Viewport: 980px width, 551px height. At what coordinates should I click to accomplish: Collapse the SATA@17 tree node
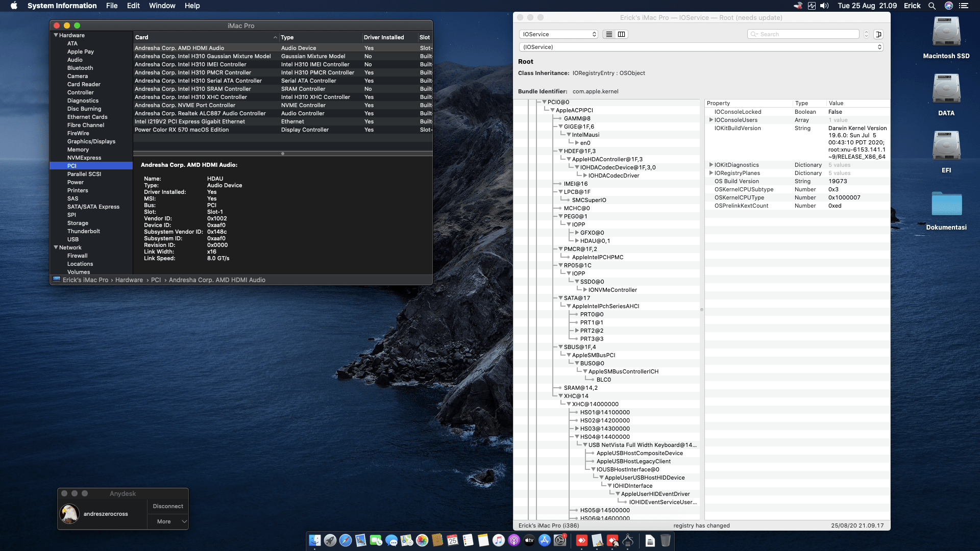(x=560, y=298)
